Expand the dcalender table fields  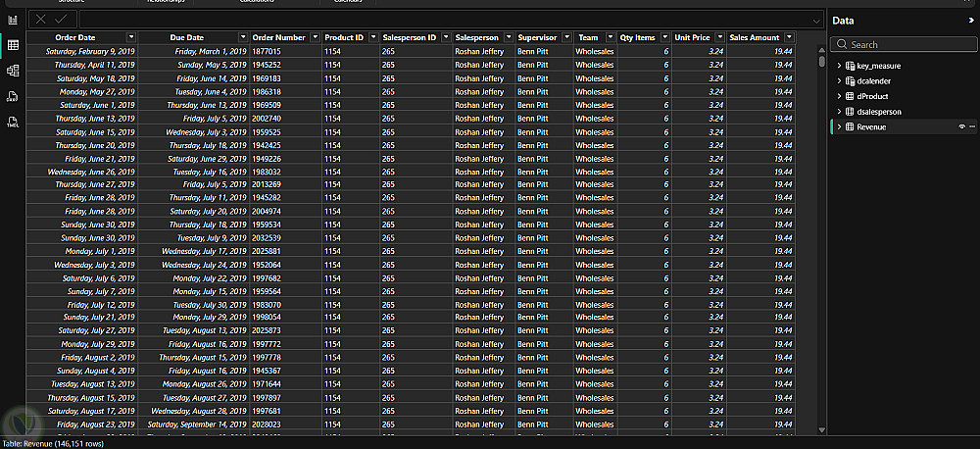click(839, 80)
